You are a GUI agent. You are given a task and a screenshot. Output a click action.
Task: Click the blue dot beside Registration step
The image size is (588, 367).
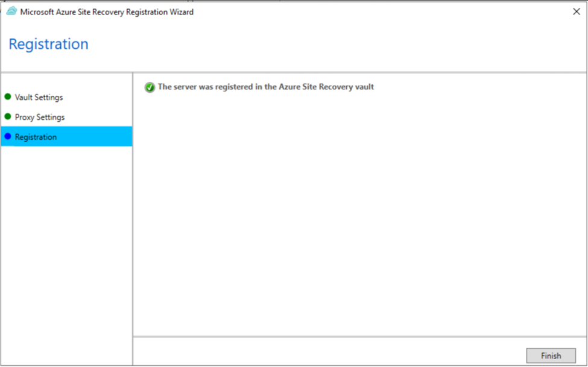7,136
